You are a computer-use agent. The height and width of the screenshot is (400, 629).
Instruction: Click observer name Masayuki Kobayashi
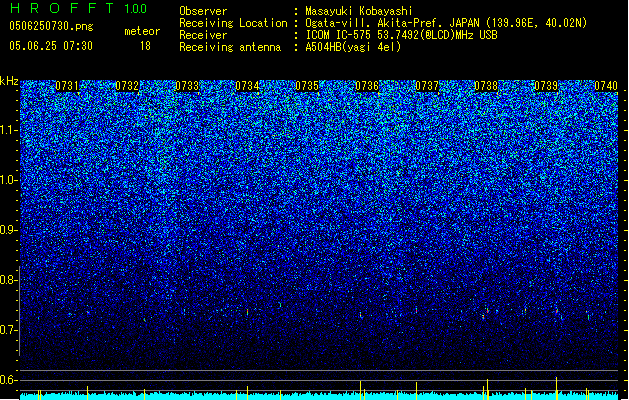(x=359, y=11)
